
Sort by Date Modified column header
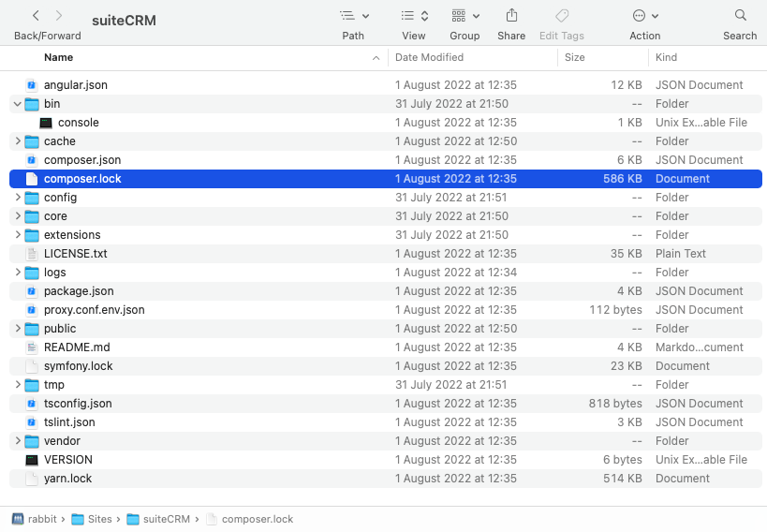coord(429,57)
